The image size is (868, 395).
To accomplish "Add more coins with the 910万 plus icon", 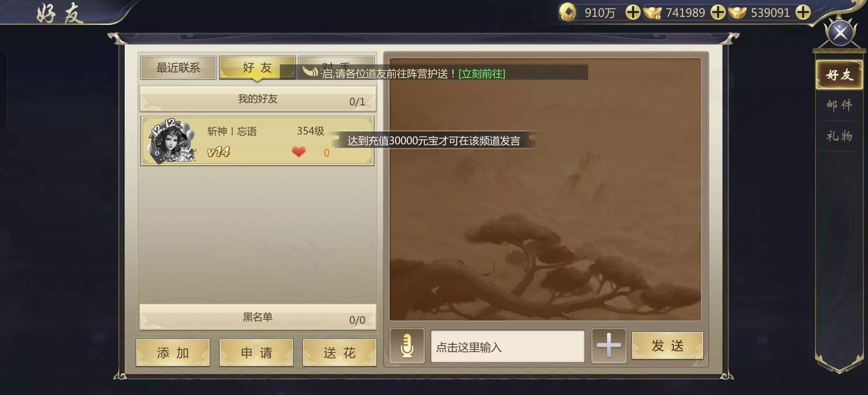I will [x=633, y=12].
